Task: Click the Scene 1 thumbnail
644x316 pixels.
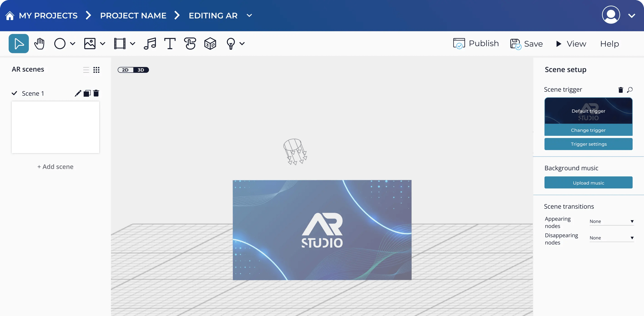Action: click(x=55, y=127)
